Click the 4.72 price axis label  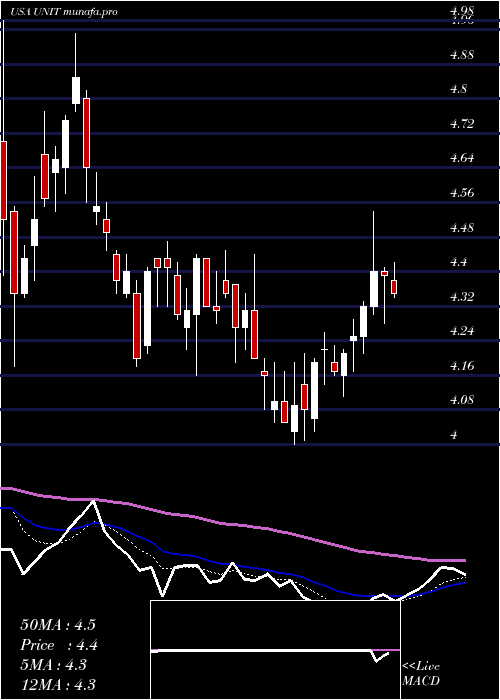(463, 124)
